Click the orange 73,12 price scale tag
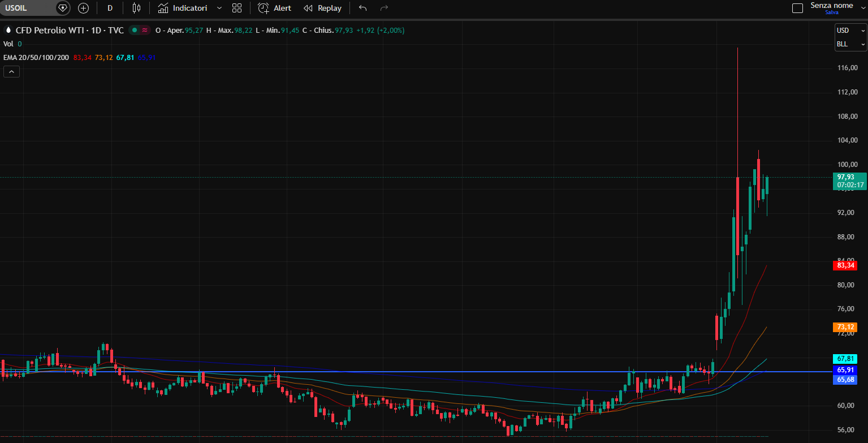The width and height of the screenshot is (868, 443). point(845,327)
